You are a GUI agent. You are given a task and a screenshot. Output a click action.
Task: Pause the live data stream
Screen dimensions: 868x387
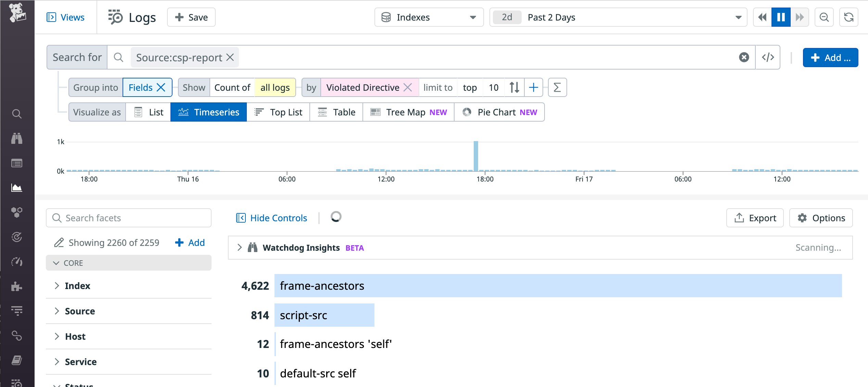(x=781, y=17)
